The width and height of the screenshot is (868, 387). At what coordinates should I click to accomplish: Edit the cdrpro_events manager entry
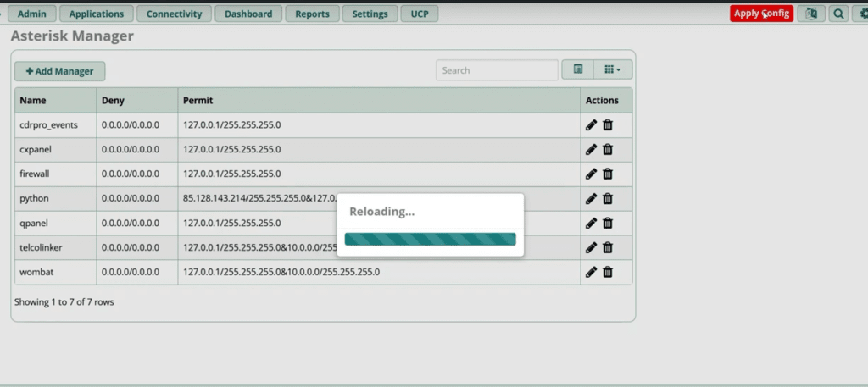coord(591,125)
